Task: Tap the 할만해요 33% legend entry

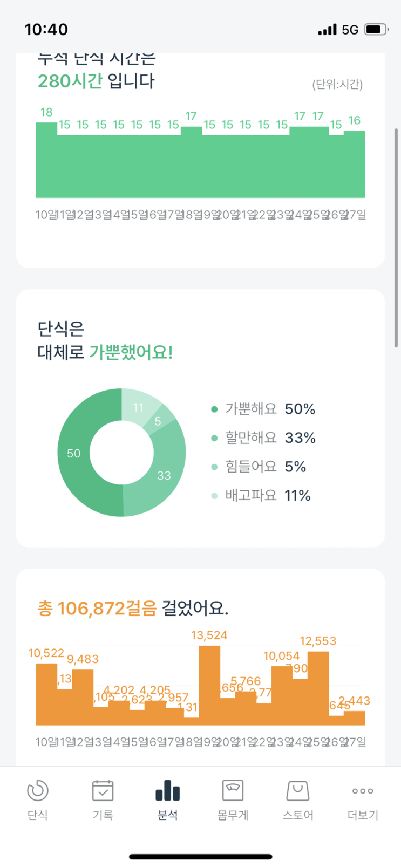Action: click(263, 438)
